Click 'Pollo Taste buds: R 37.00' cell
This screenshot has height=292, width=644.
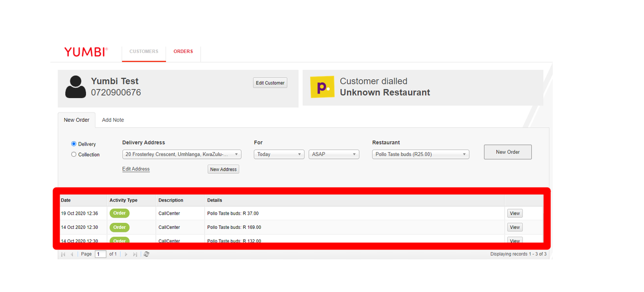pyautogui.click(x=233, y=214)
